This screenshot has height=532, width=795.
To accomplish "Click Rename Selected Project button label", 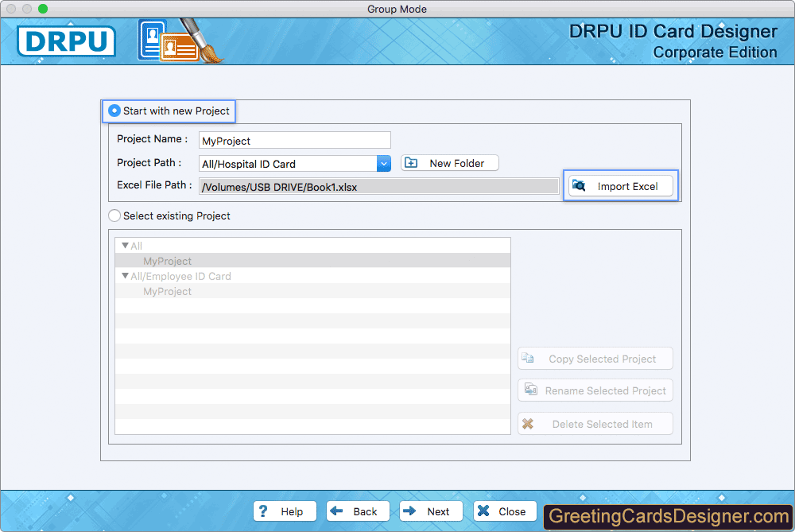I will 605,390.
